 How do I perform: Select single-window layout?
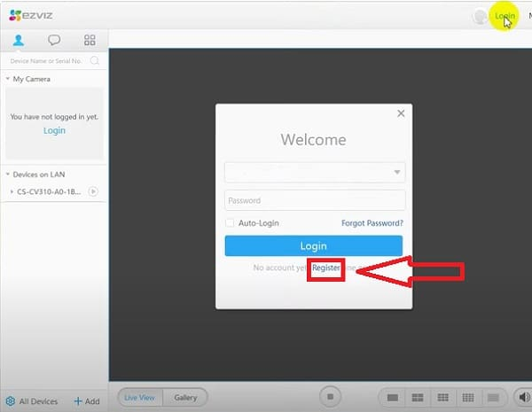393,398
